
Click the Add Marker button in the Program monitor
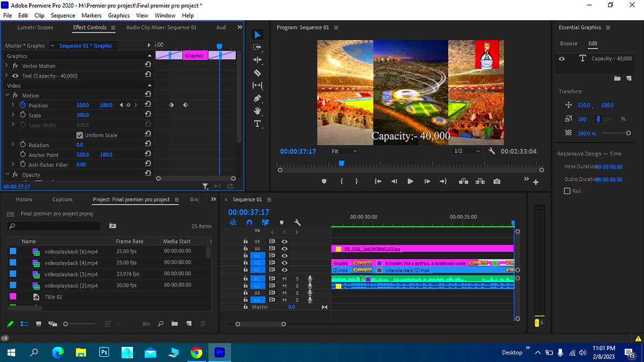point(324,181)
